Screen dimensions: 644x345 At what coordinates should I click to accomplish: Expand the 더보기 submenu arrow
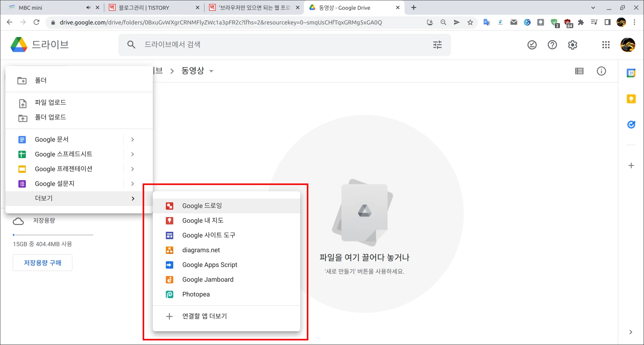(133, 198)
